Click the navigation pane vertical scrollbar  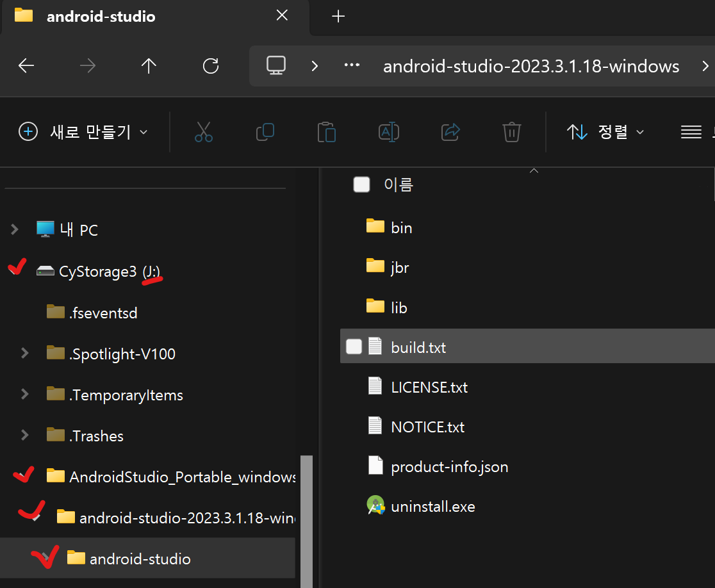point(306,521)
